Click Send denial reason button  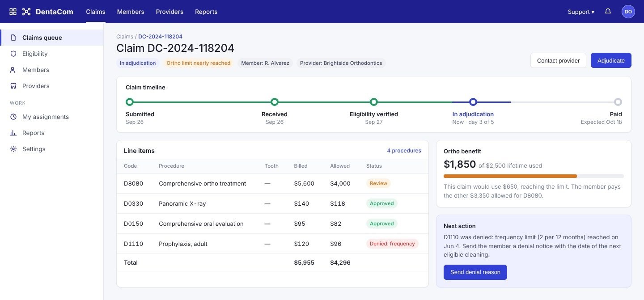coord(475,272)
